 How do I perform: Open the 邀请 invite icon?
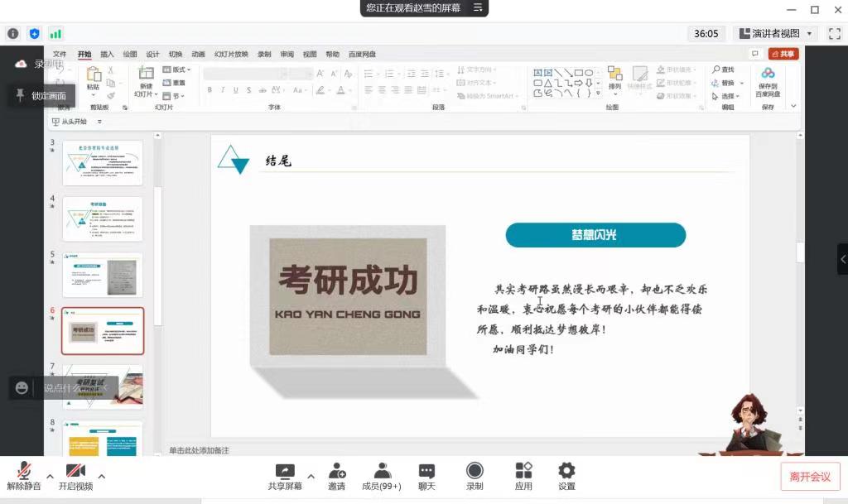[x=336, y=476]
